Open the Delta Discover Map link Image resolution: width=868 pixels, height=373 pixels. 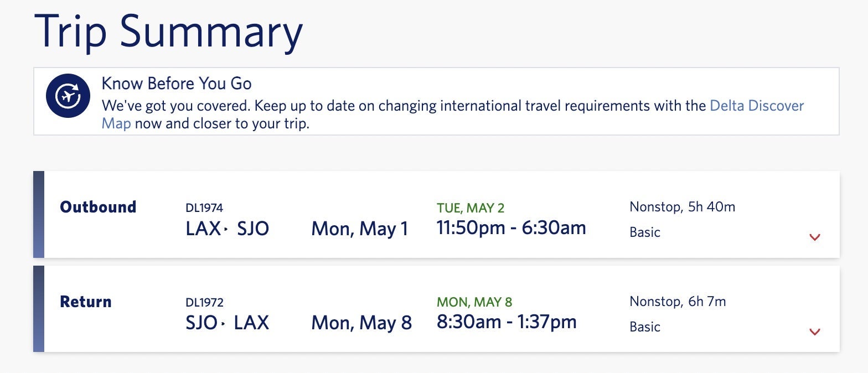tap(756, 106)
